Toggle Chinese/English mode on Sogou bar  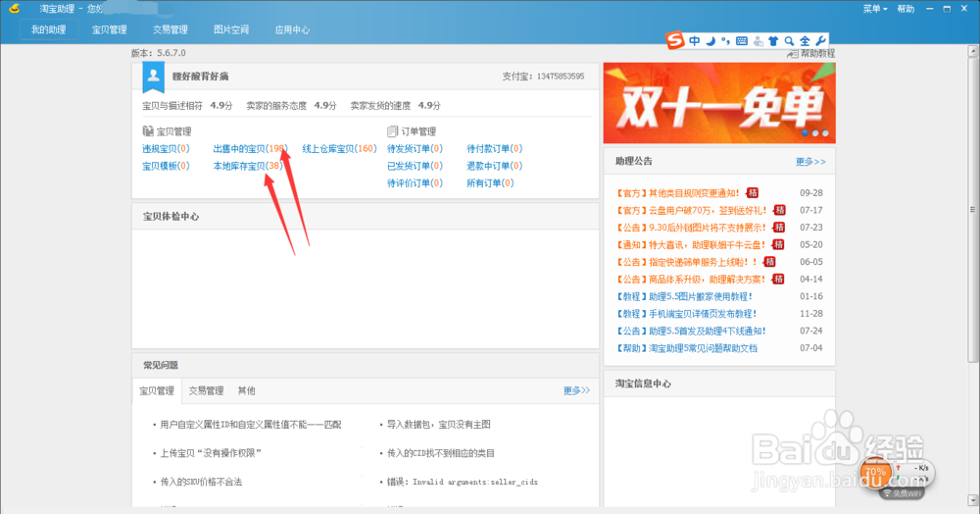coord(695,40)
